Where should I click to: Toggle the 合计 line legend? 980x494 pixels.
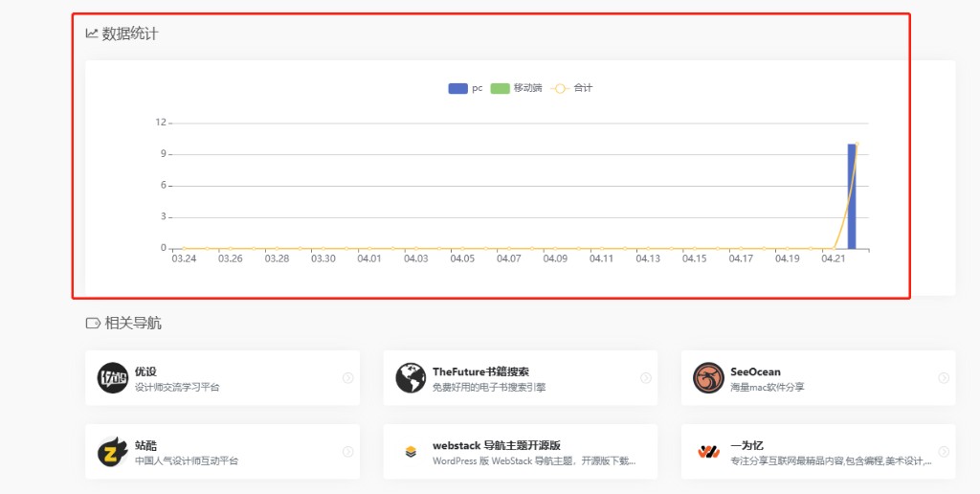(x=571, y=88)
